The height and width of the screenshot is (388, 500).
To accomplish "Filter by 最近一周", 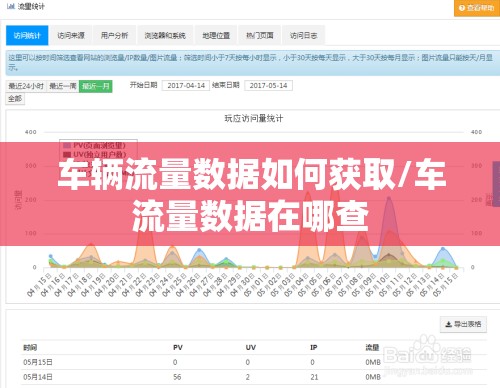I will click(63, 86).
